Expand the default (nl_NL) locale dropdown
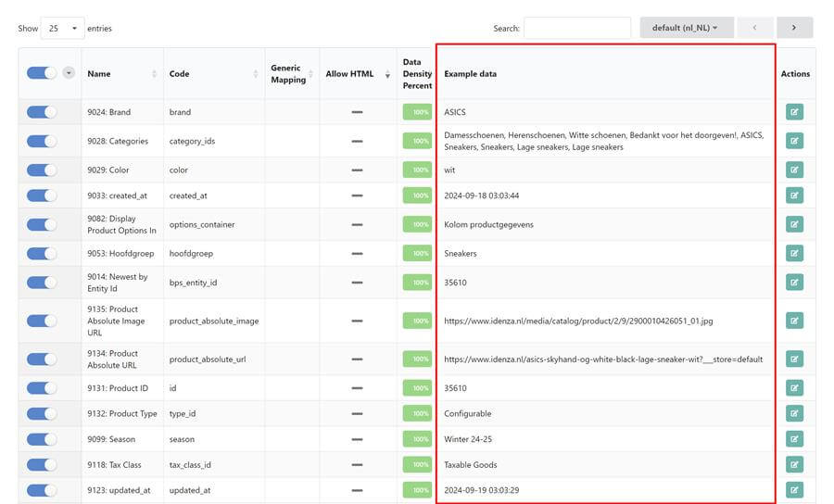 (686, 28)
